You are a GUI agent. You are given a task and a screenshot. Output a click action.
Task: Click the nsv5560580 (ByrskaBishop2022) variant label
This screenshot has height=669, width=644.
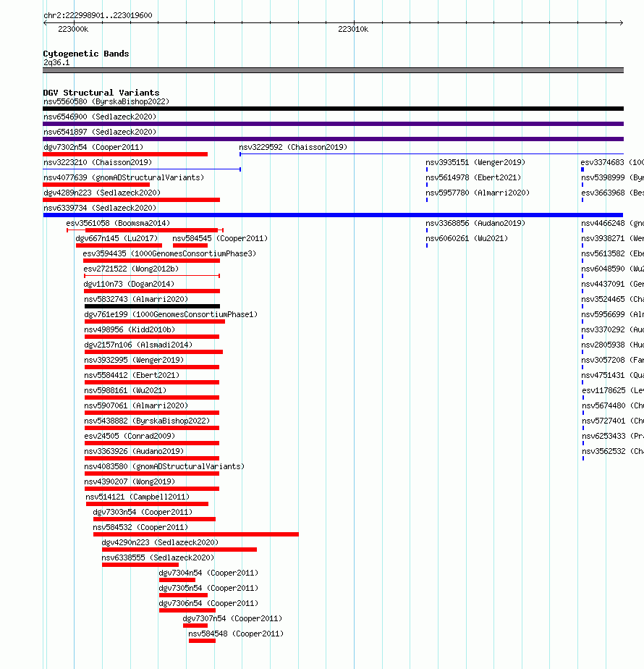tap(106, 101)
